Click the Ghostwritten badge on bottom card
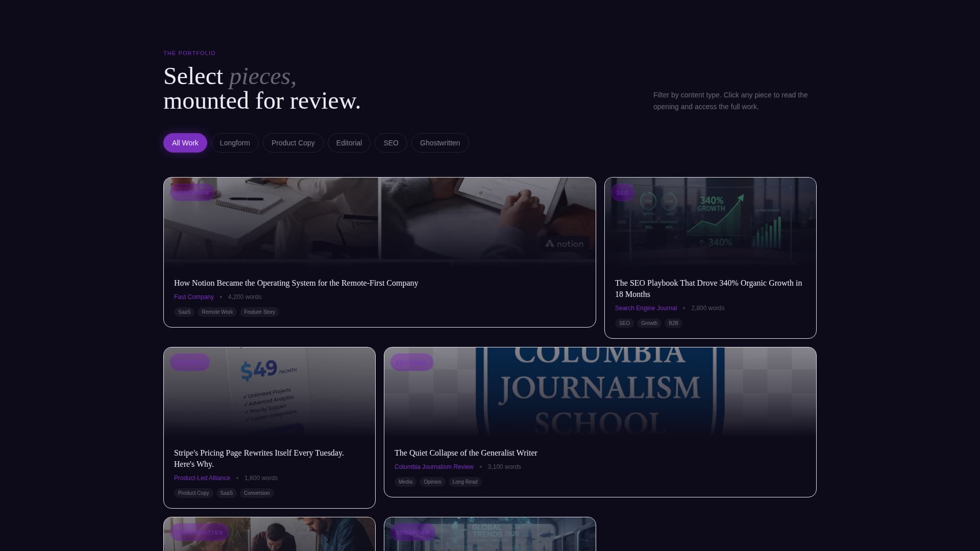 pos(199,533)
